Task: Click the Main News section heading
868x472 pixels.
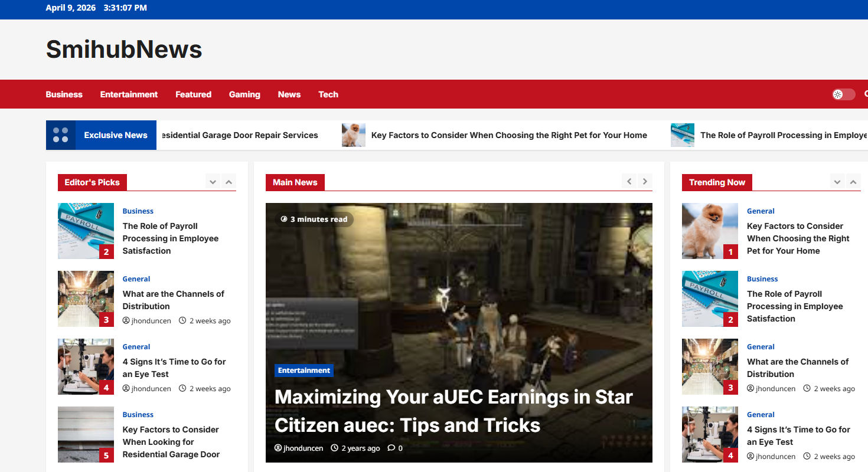Action: tap(295, 182)
